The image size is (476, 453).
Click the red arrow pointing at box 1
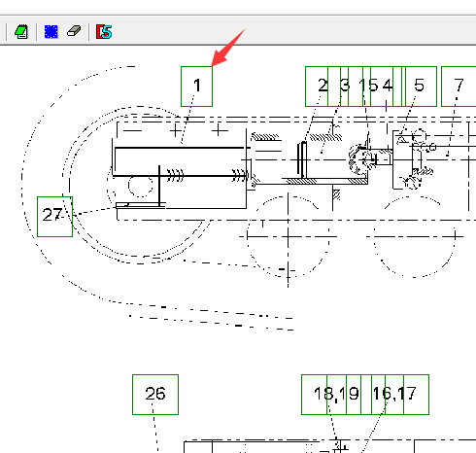(x=228, y=48)
